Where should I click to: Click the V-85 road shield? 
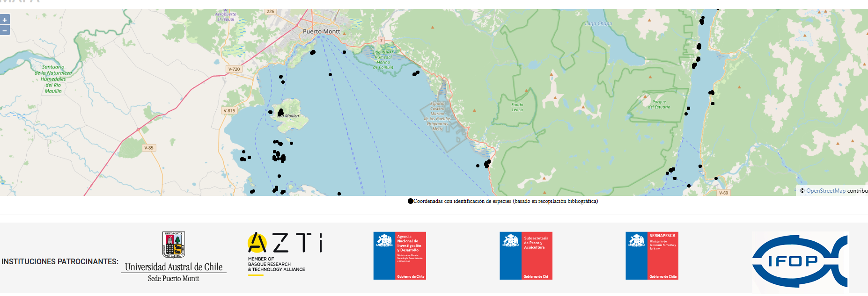pos(149,148)
